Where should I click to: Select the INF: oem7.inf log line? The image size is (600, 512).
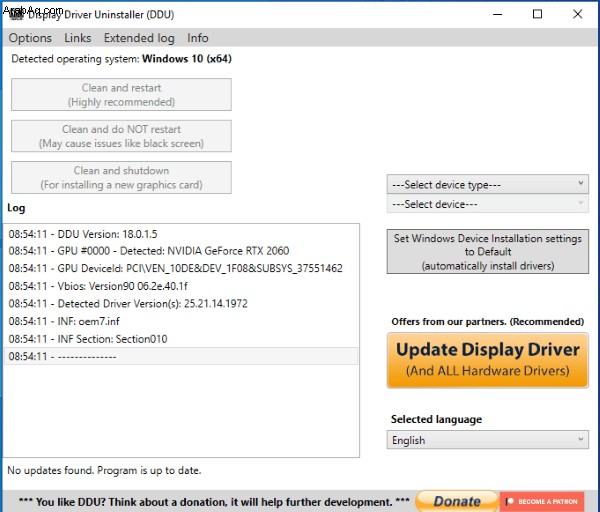pyautogui.click(x=181, y=321)
